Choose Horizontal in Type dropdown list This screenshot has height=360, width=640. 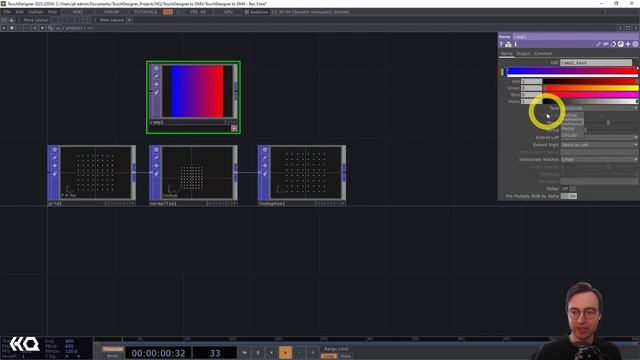[x=572, y=121]
